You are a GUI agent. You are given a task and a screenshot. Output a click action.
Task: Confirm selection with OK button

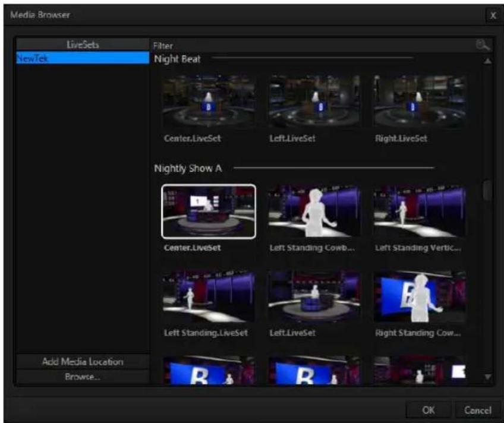coord(429,410)
